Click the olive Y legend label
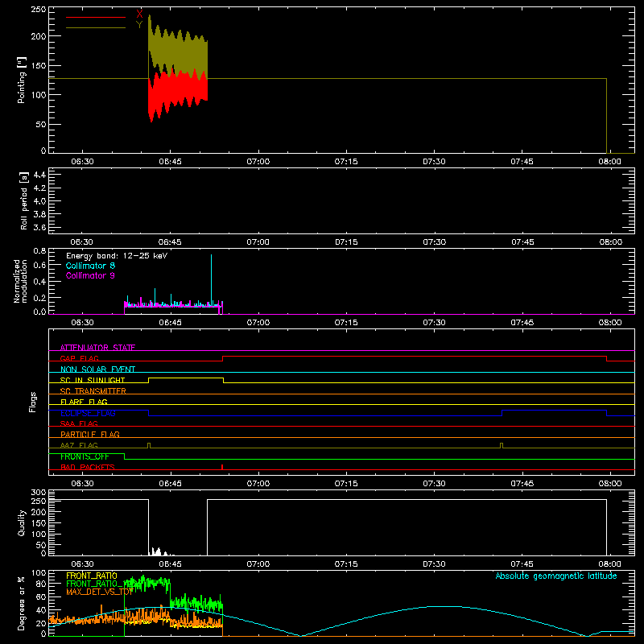The image size is (644, 644). pyautogui.click(x=139, y=25)
